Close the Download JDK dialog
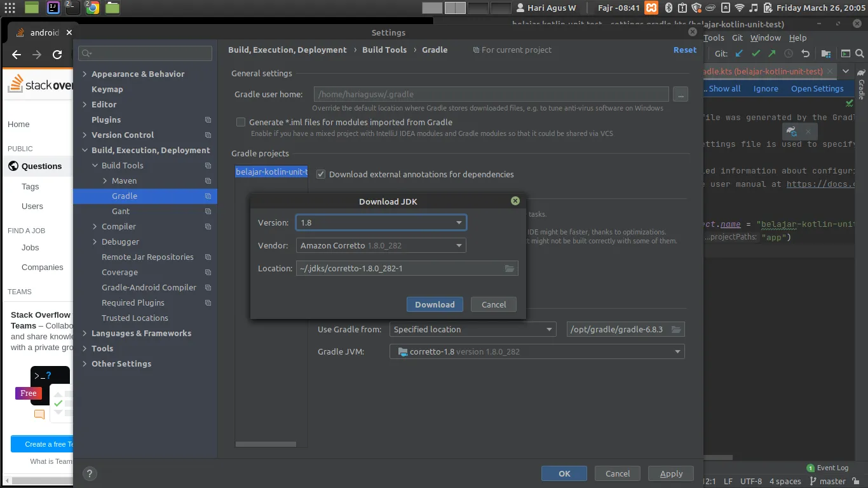The height and width of the screenshot is (488, 868). pos(515,201)
